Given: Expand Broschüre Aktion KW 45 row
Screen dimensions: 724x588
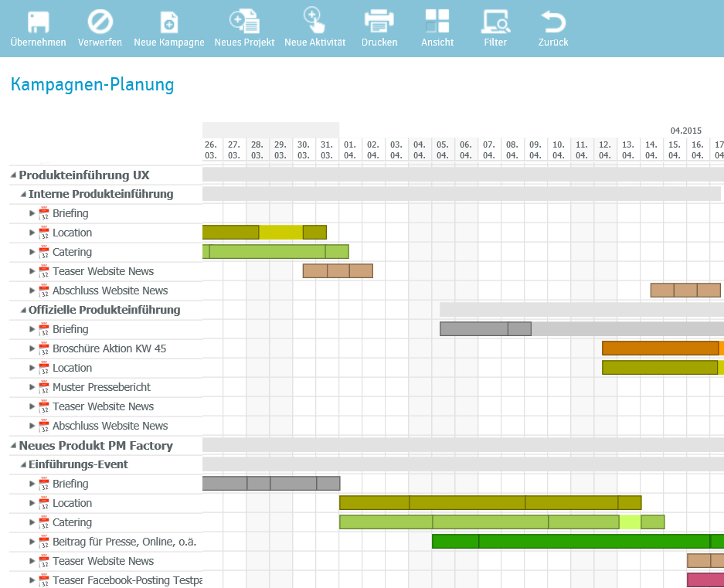Looking at the screenshot, I should [x=32, y=348].
